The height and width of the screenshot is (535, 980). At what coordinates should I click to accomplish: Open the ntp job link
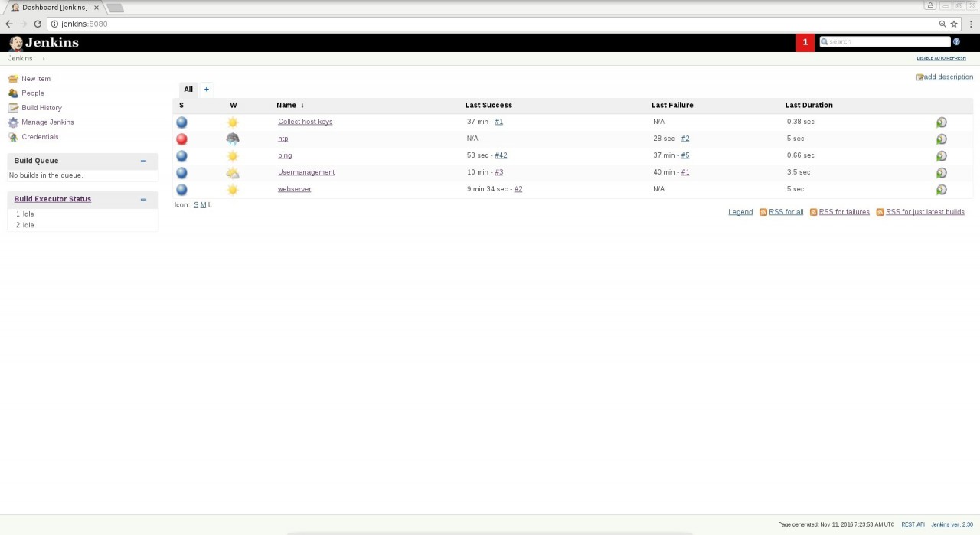click(283, 139)
